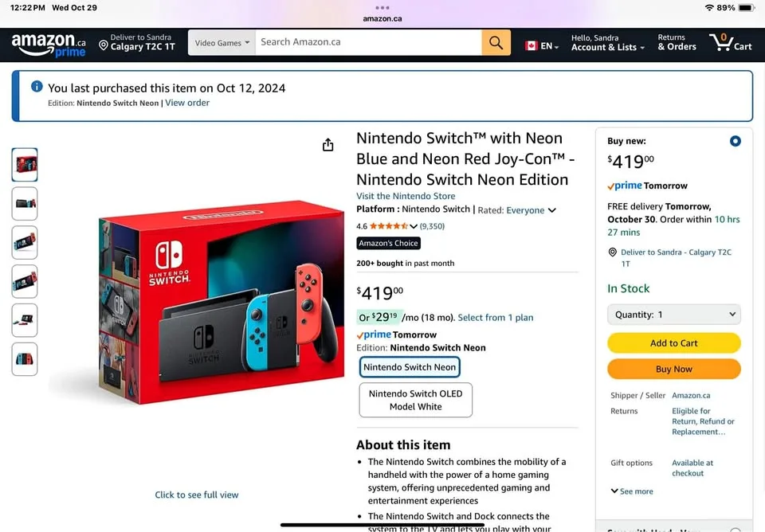Select the first product thumbnail image

tap(25, 165)
